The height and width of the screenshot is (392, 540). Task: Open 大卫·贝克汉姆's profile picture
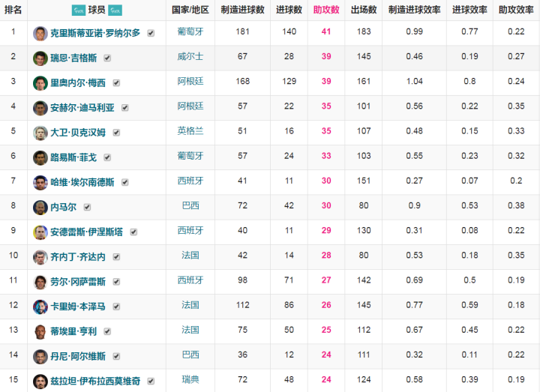pos(40,133)
